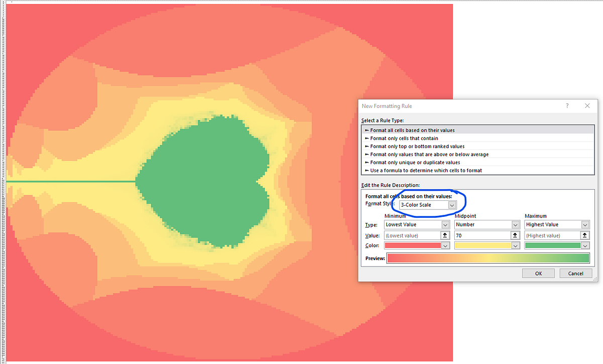Screen dimensions: 603x364
Task: Open the Minimum red color swatch dropdown
Action: (445, 246)
